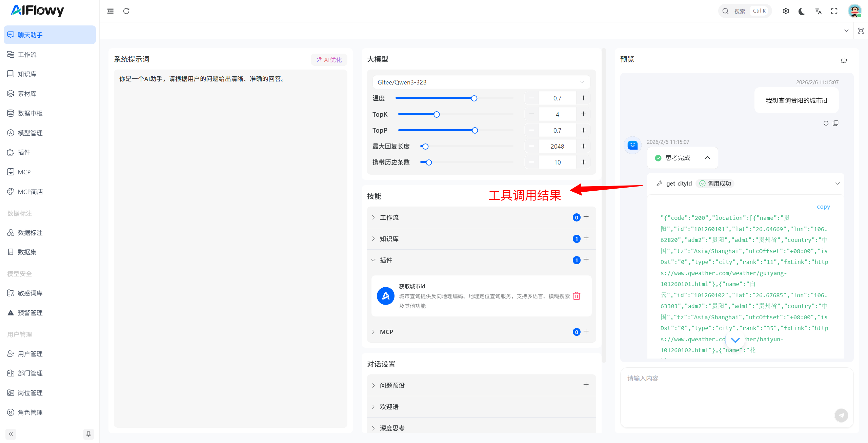Regenerate response using retry icon
This screenshot has width=868, height=443.
click(826, 123)
